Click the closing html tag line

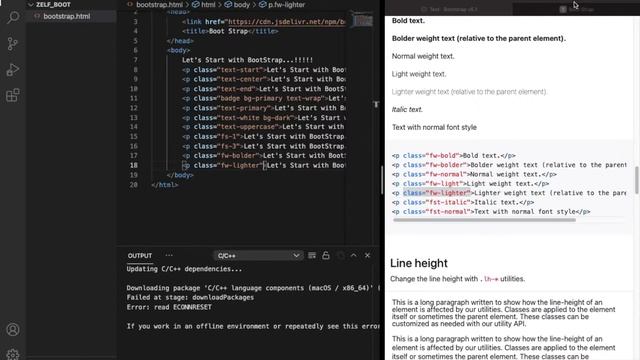click(164, 184)
